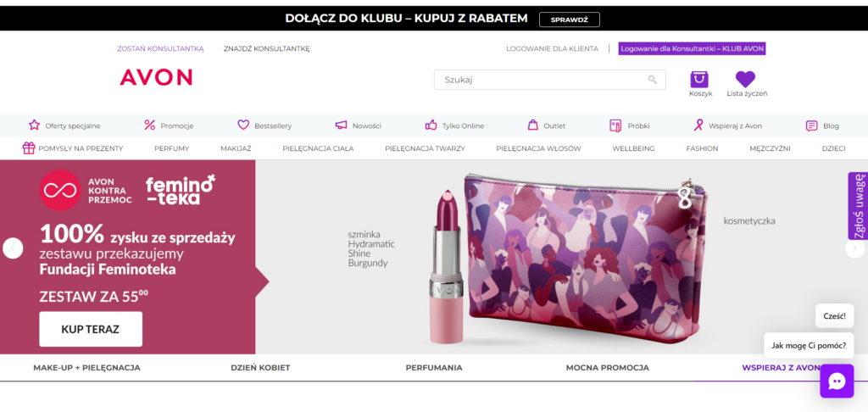Select the Dzień Kobiet banner tab
This screenshot has height=412, width=868.
pyautogui.click(x=260, y=368)
